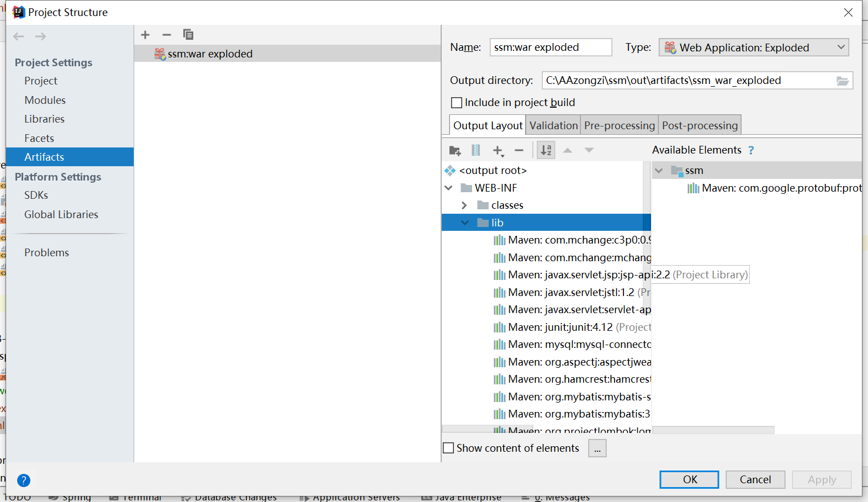Enable Include in project build
Viewport: 868px width, 502px height.
[x=457, y=103]
